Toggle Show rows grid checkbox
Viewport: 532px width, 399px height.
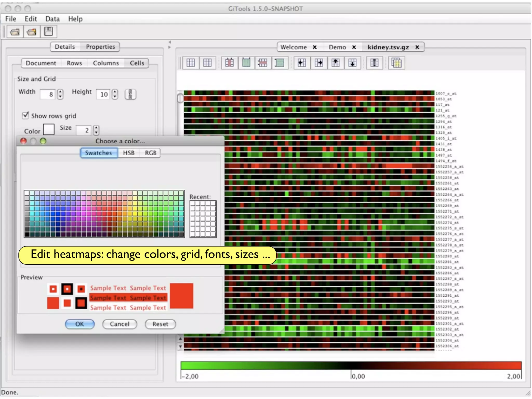pos(25,115)
